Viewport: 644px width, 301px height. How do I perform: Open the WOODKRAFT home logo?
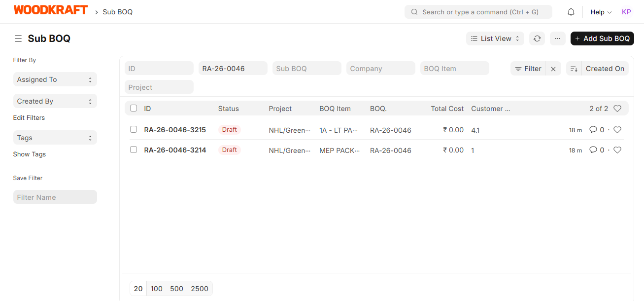(x=50, y=10)
